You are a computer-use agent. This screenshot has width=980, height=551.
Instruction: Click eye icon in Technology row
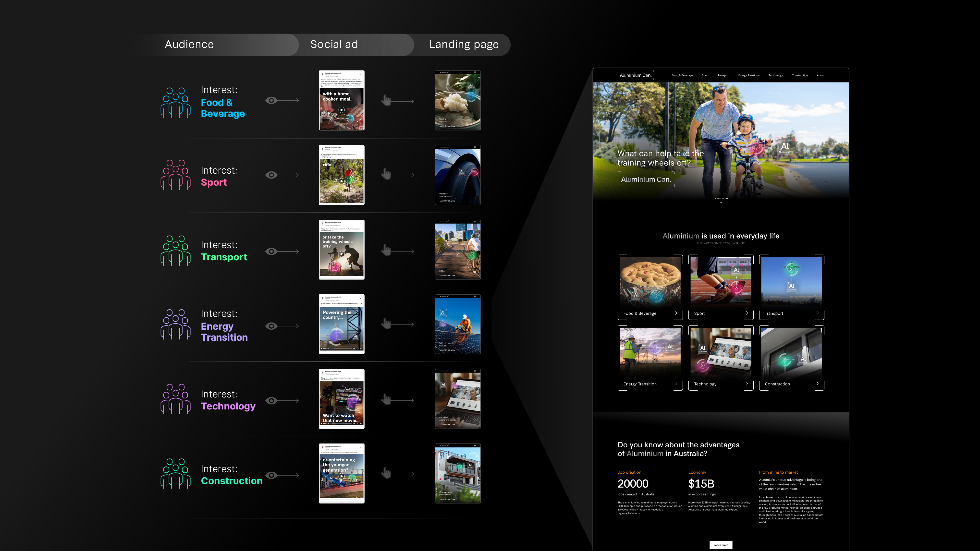click(x=271, y=400)
